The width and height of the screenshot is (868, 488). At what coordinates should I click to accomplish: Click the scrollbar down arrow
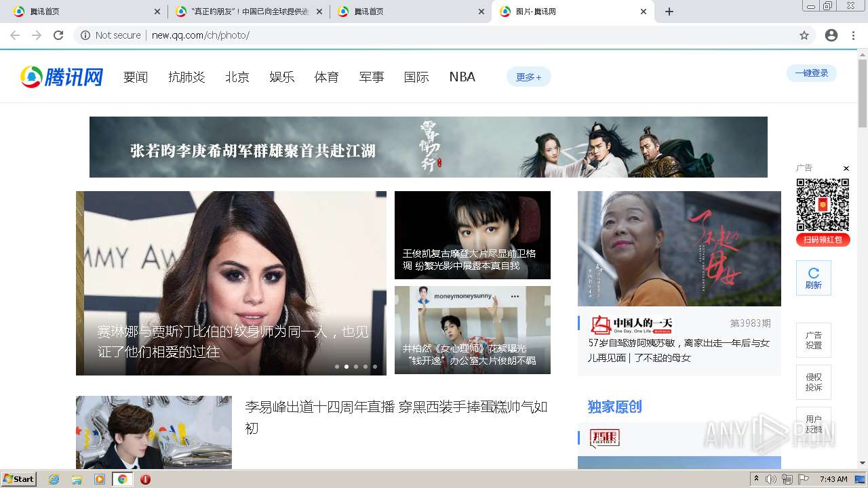pos(863,464)
